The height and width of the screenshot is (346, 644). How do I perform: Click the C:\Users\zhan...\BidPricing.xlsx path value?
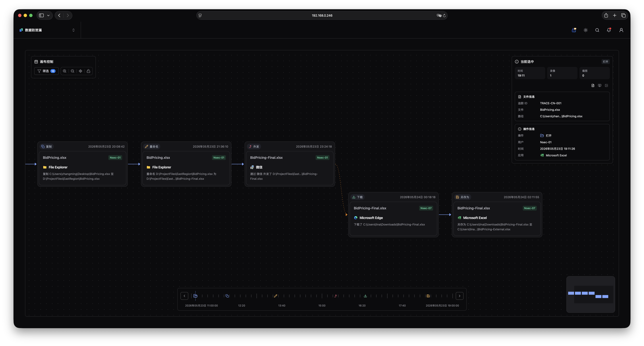[561, 116]
